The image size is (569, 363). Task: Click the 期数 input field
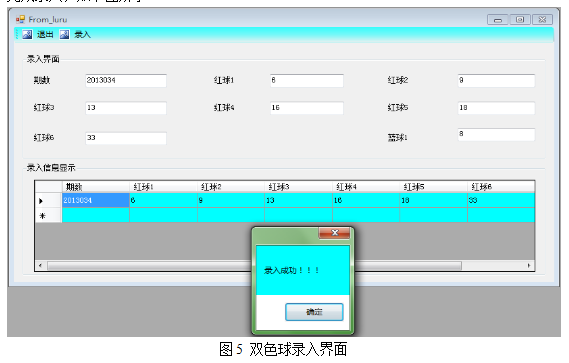click(x=126, y=81)
